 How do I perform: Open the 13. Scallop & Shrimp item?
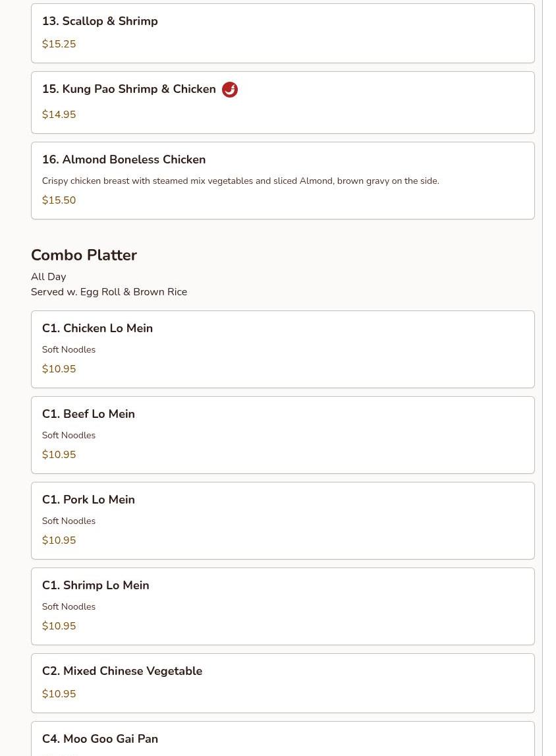point(283,33)
